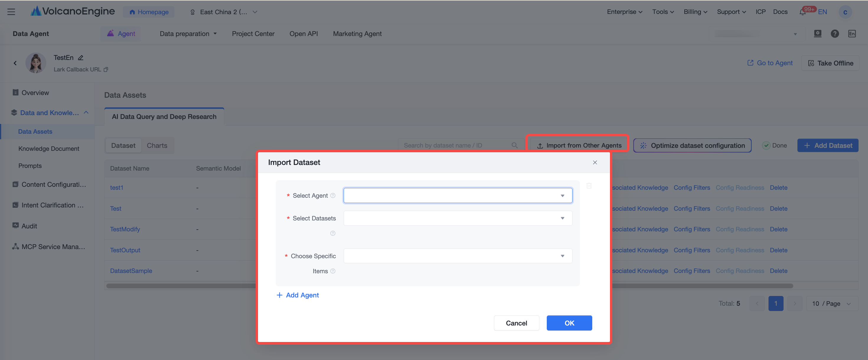868x360 pixels.
Task: Click the Select Agent help icon
Action: 332,195
